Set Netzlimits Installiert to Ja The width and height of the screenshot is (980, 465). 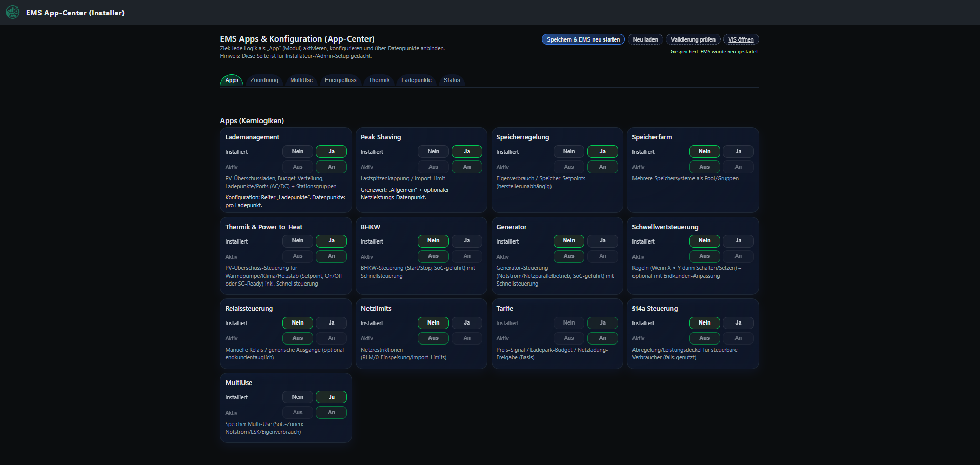coord(466,323)
